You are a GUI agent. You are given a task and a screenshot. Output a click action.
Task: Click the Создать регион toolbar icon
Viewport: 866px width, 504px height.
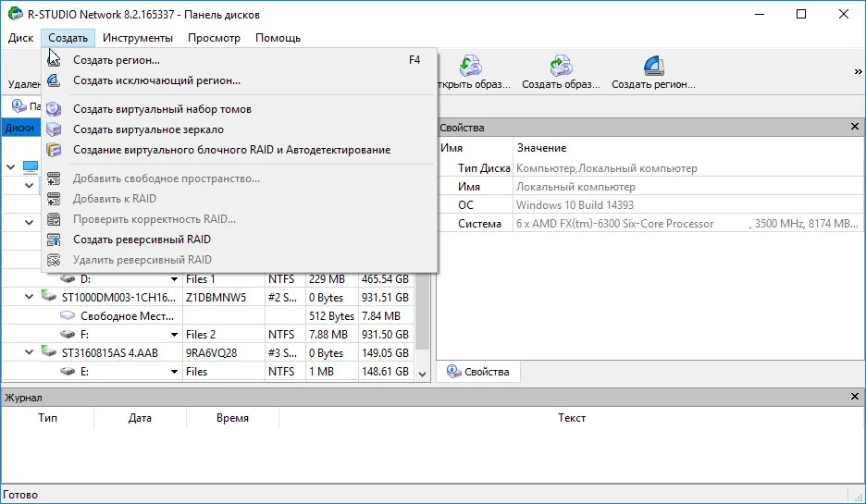pos(653,65)
